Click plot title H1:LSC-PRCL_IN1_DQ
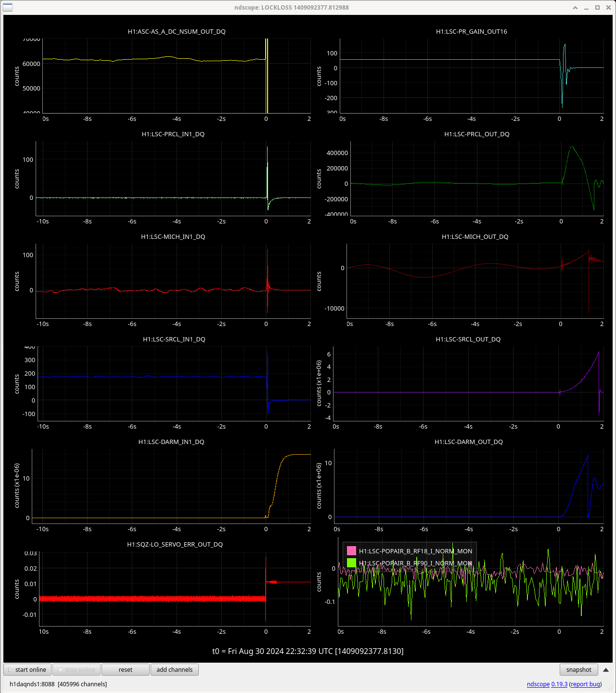 [173, 134]
